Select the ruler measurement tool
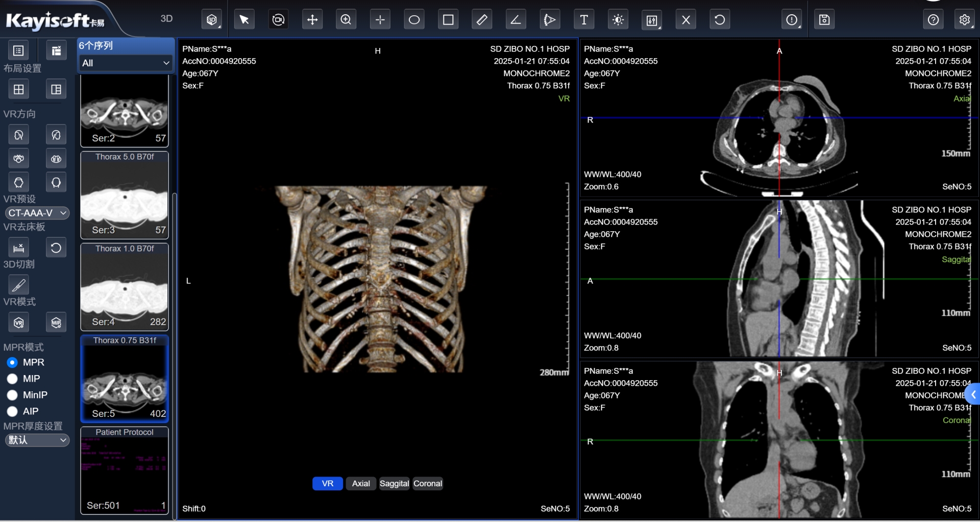980x522 pixels. 482,20
